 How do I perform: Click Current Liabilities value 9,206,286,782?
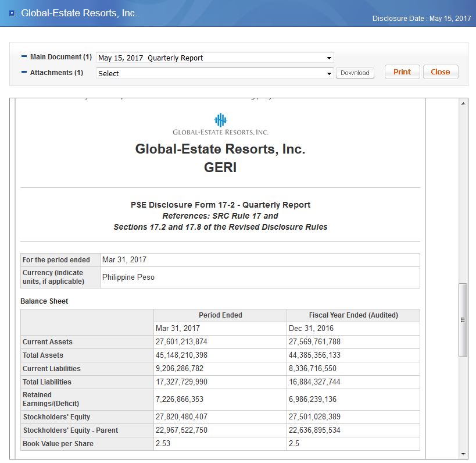click(x=180, y=369)
